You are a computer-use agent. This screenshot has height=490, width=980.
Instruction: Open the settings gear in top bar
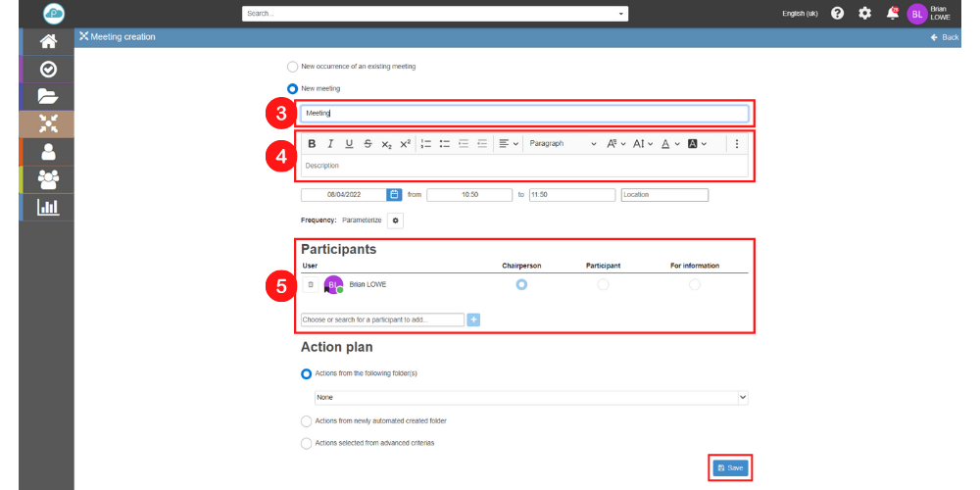click(864, 13)
